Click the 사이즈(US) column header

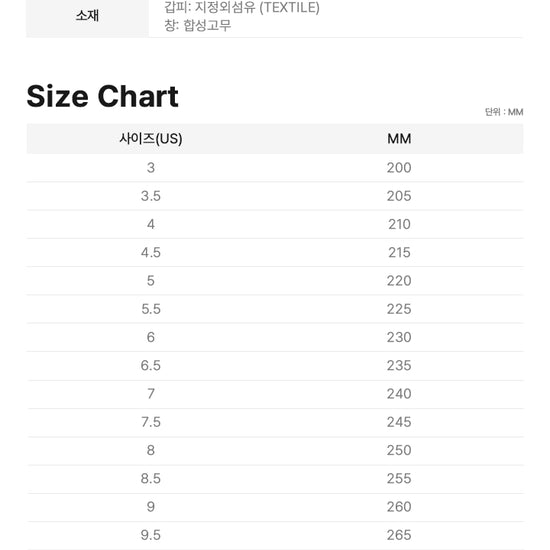[x=151, y=139]
